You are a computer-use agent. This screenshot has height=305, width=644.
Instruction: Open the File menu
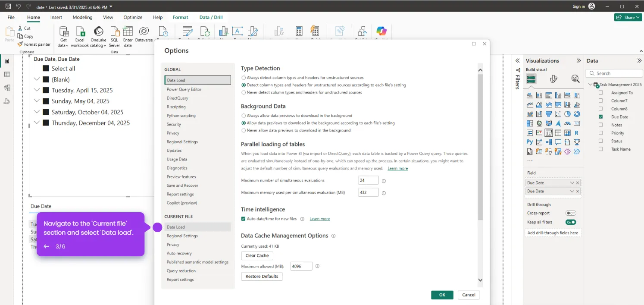(11, 17)
